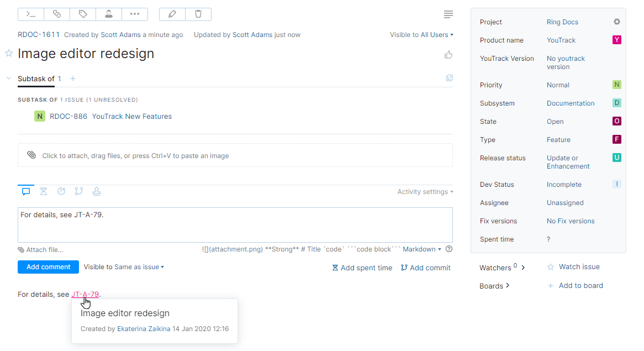Image resolution: width=644 pixels, height=351 pixels.
Task: Select the add tag icon
Action: click(x=82, y=14)
